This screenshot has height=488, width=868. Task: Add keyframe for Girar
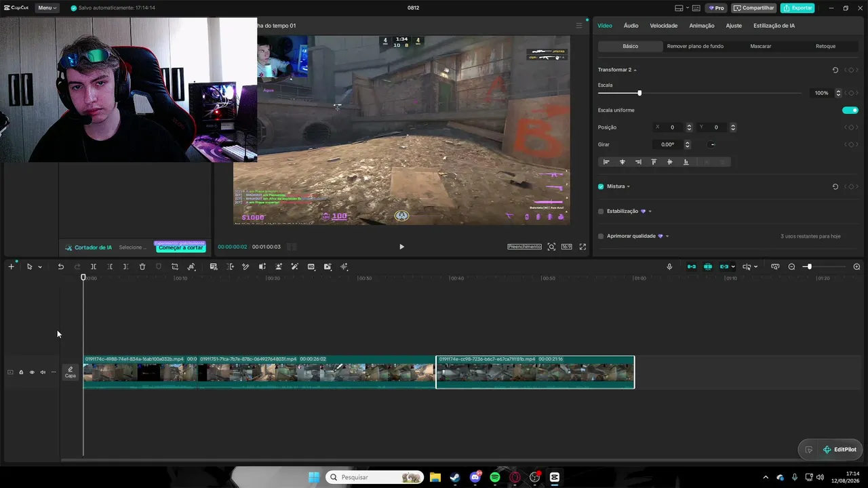click(x=851, y=144)
